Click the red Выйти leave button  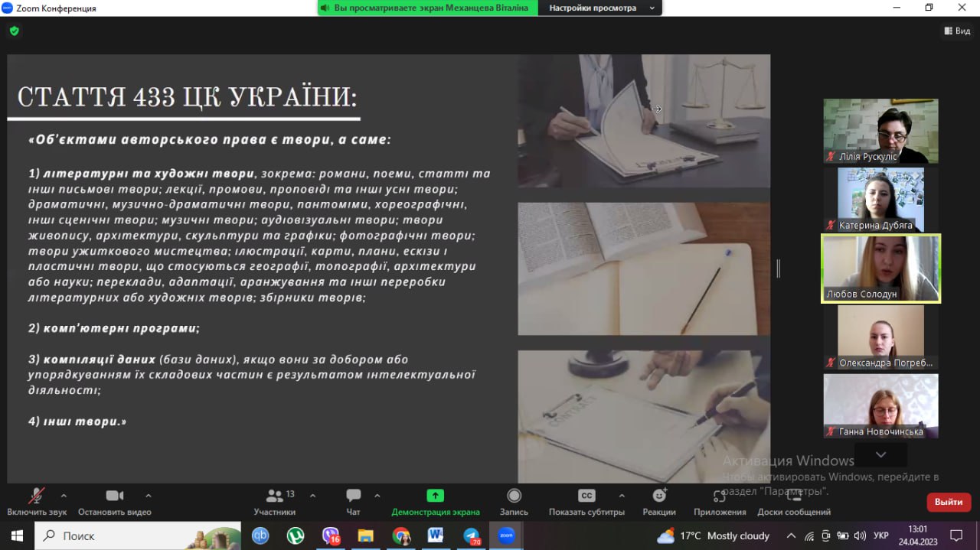pyautogui.click(x=949, y=502)
